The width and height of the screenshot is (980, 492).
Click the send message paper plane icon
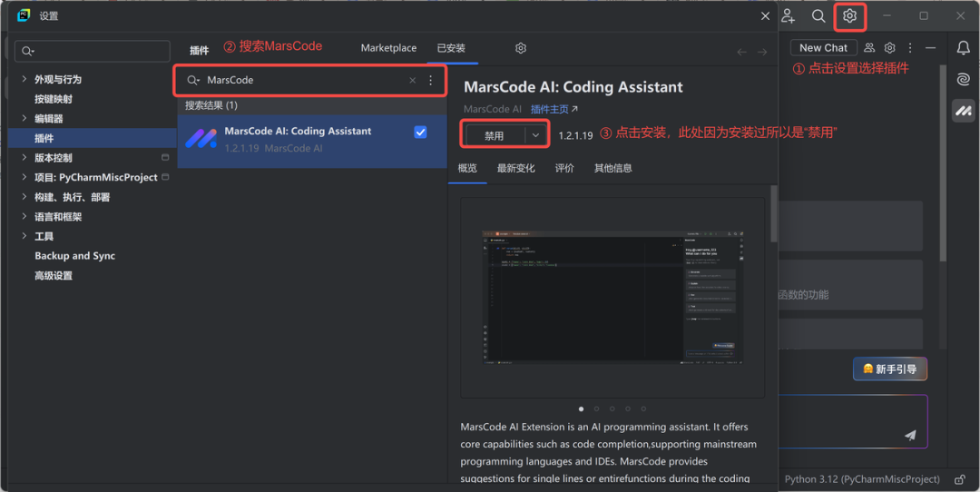pyautogui.click(x=911, y=435)
